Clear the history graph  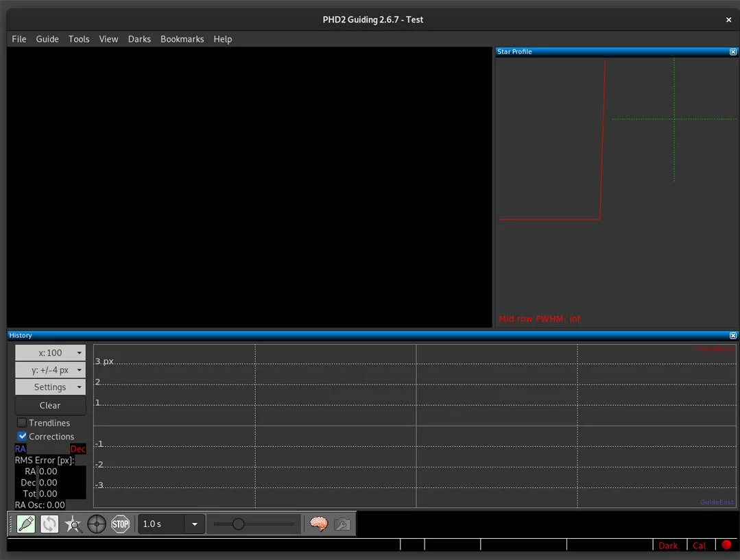[51, 405]
